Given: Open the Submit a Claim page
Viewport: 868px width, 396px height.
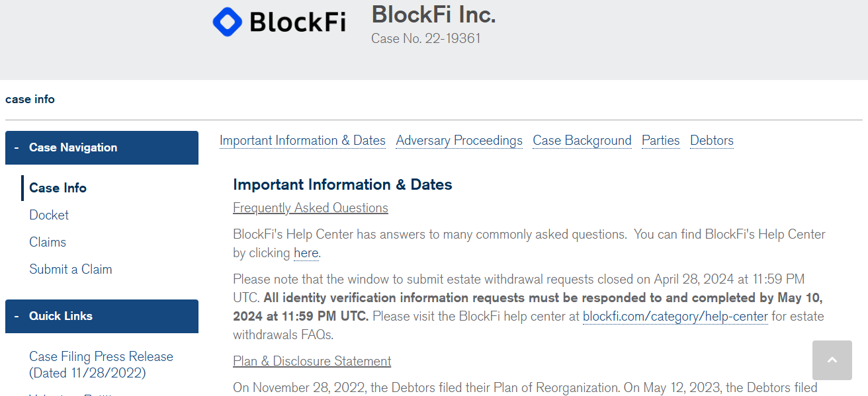Looking at the screenshot, I should coord(71,269).
